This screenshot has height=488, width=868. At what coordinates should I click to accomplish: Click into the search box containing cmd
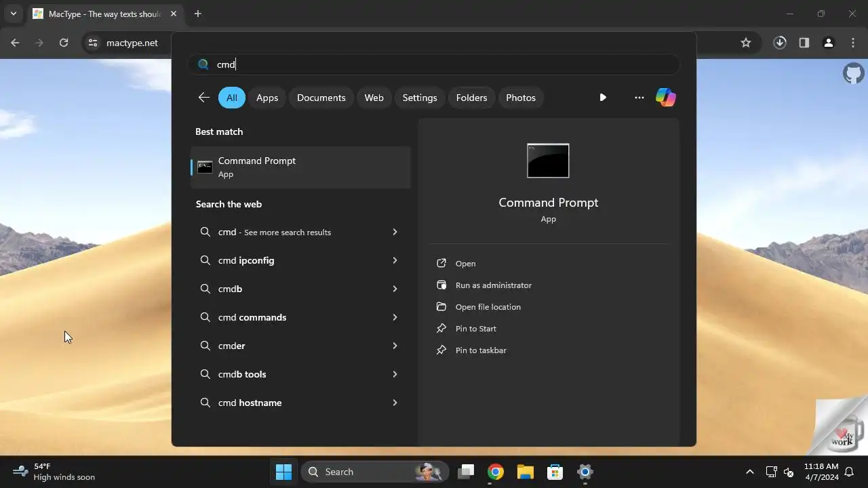pyautogui.click(x=434, y=64)
